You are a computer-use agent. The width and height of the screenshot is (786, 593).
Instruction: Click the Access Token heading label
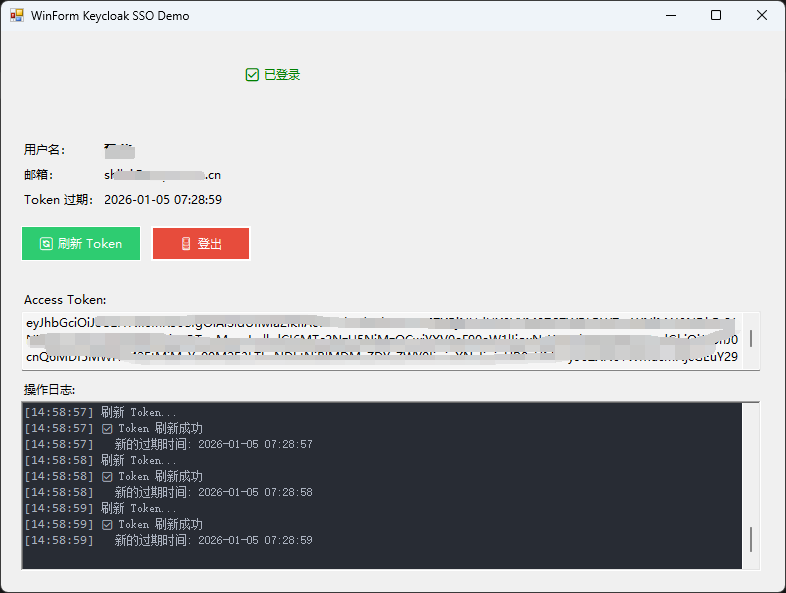point(65,300)
